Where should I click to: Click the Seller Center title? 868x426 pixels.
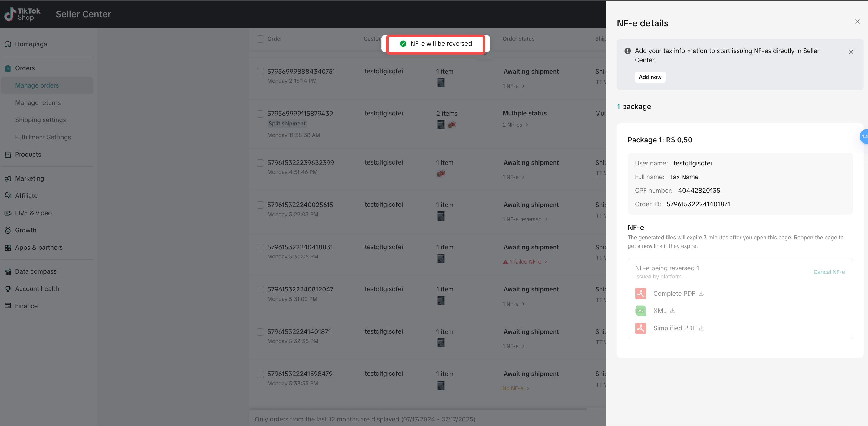pyautogui.click(x=83, y=14)
